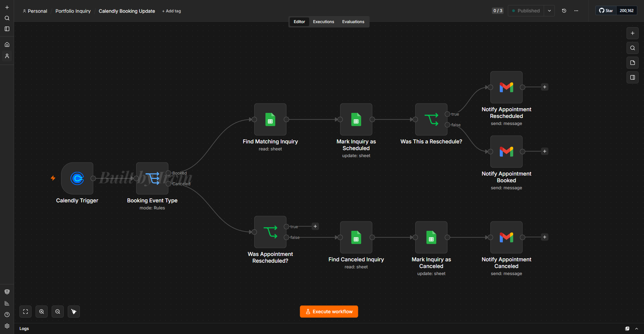
Task: Select the Booking Event Type switch node
Action: click(152, 178)
